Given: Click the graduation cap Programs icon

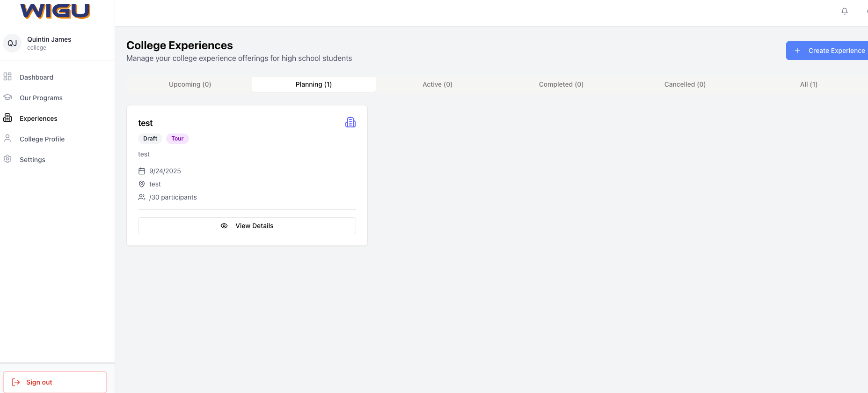Looking at the screenshot, I should 7,97.
